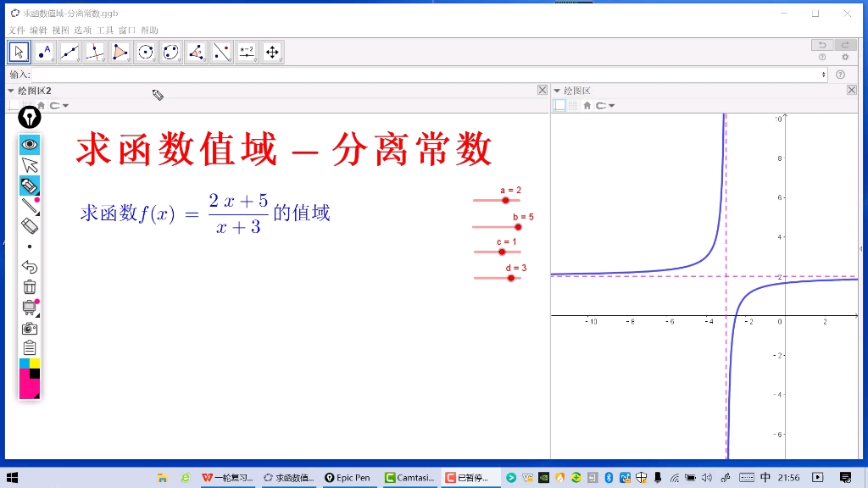The image size is (868, 488).
Task: Click inside the 输入 input field
Action: coord(339,75)
